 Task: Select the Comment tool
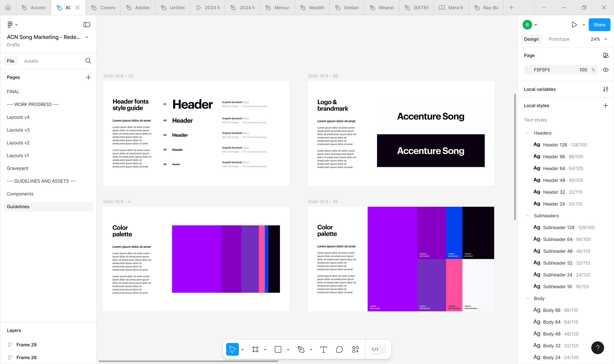(x=339, y=349)
